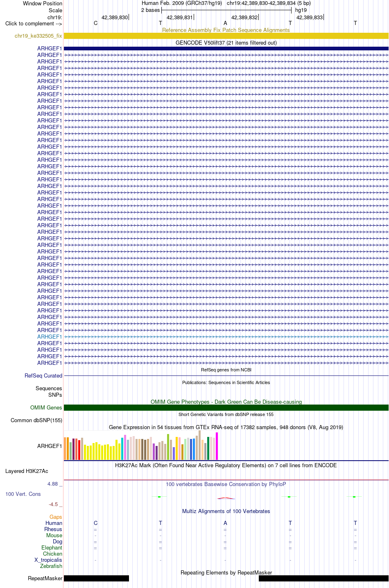Click the "Elephant" alignment row label

click(x=52, y=547)
